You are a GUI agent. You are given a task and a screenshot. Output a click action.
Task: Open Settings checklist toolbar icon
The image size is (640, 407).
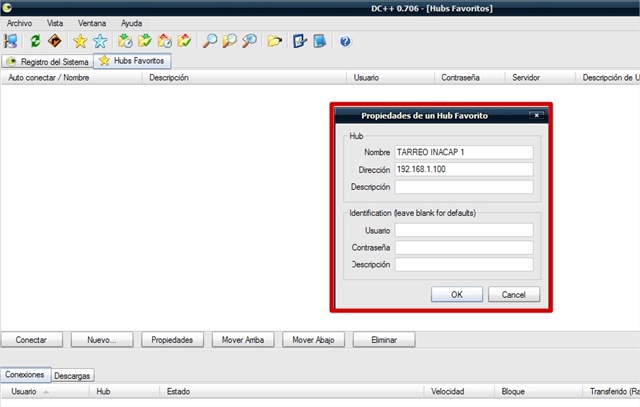tap(300, 41)
